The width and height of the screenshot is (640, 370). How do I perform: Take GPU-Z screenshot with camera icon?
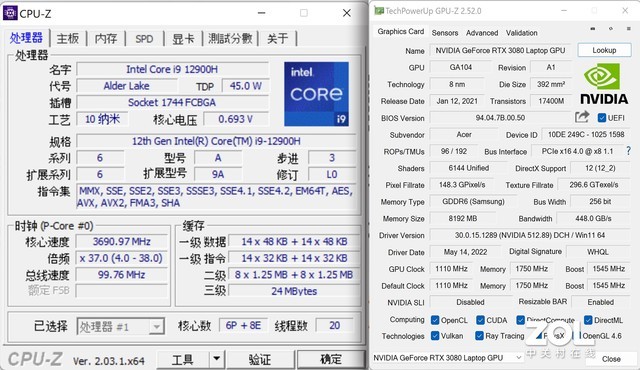coord(593,29)
